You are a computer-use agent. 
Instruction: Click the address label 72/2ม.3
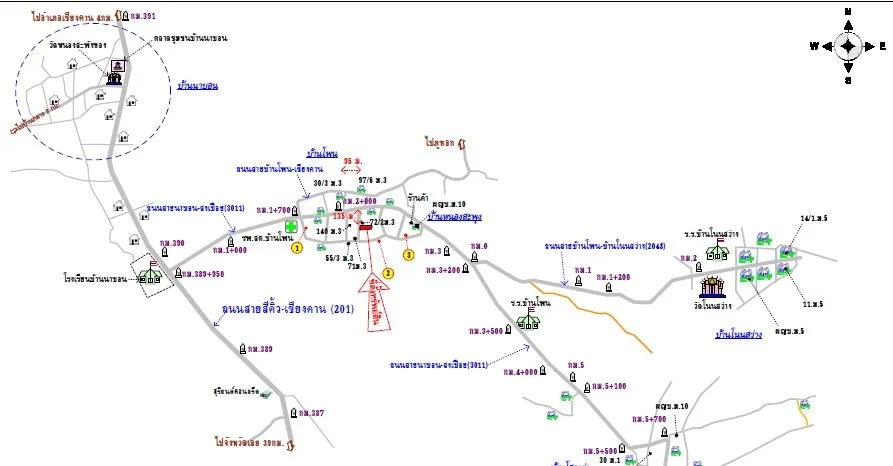click(x=382, y=222)
